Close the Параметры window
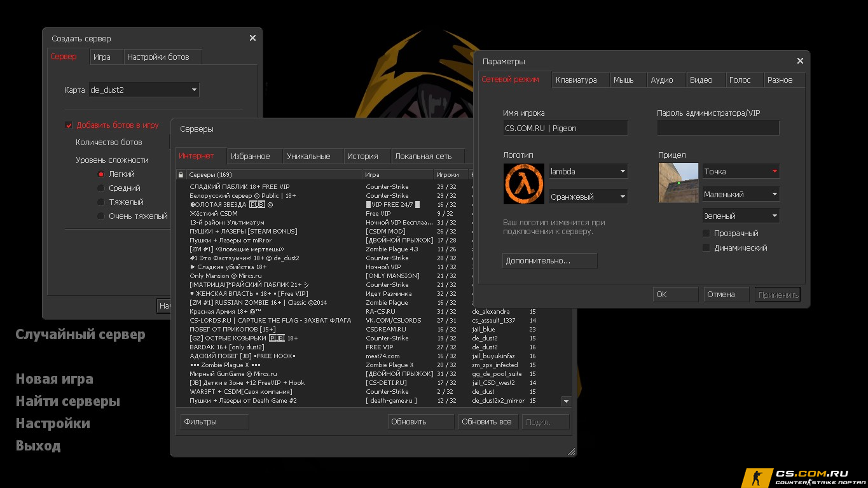The image size is (868, 488). [x=800, y=61]
